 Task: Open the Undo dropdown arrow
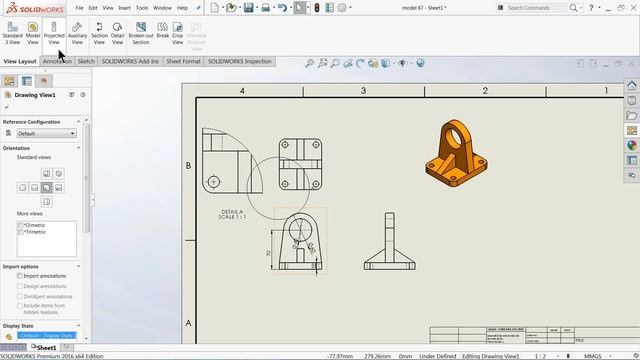coord(290,8)
